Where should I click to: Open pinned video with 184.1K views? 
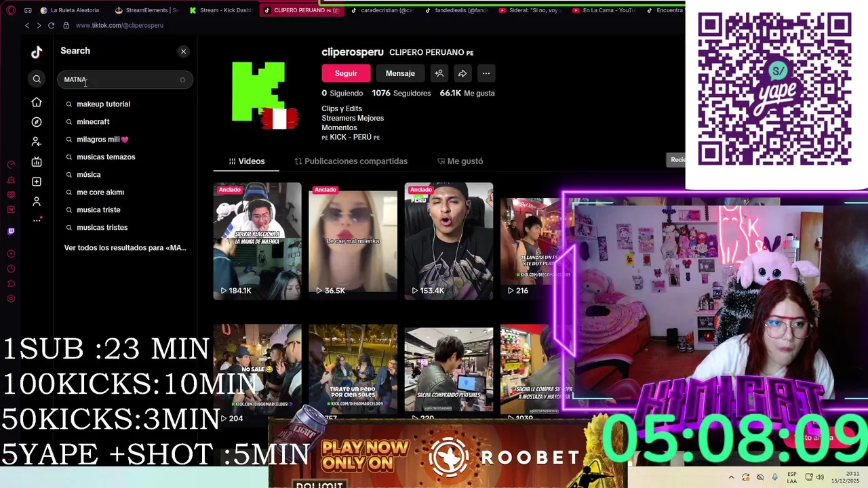pyautogui.click(x=258, y=241)
